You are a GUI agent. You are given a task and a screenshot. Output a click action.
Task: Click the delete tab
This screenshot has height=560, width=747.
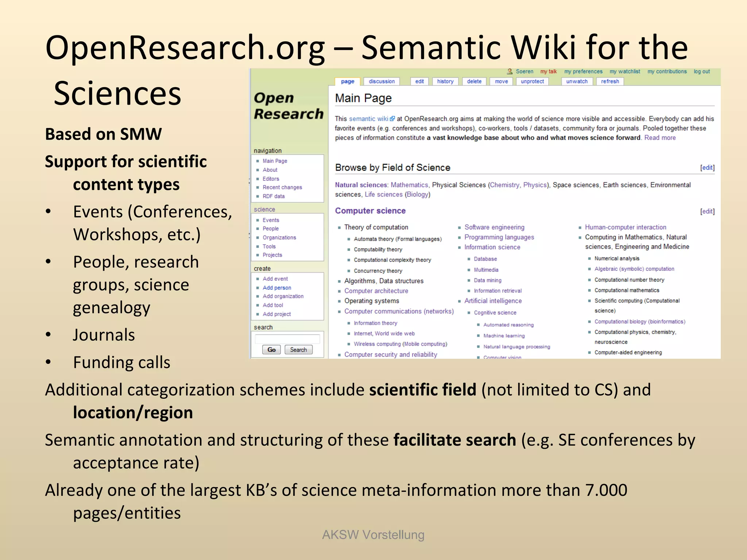click(474, 81)
